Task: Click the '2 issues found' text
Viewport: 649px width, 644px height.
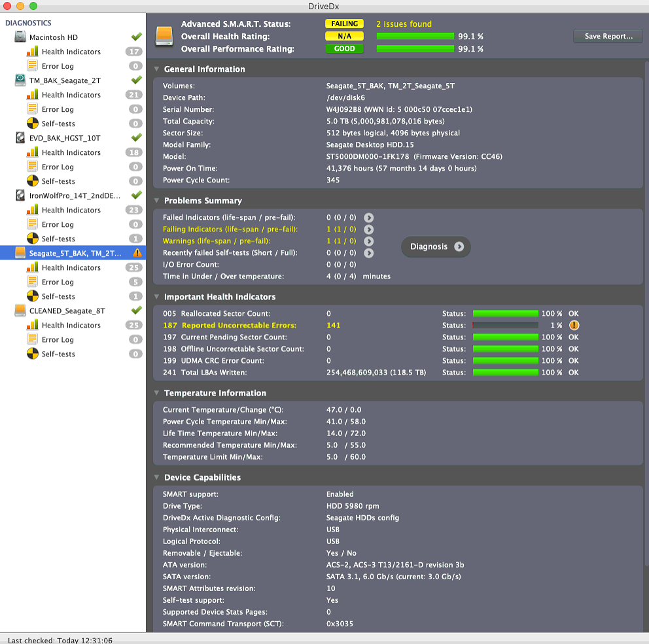Action: (404, 24)
